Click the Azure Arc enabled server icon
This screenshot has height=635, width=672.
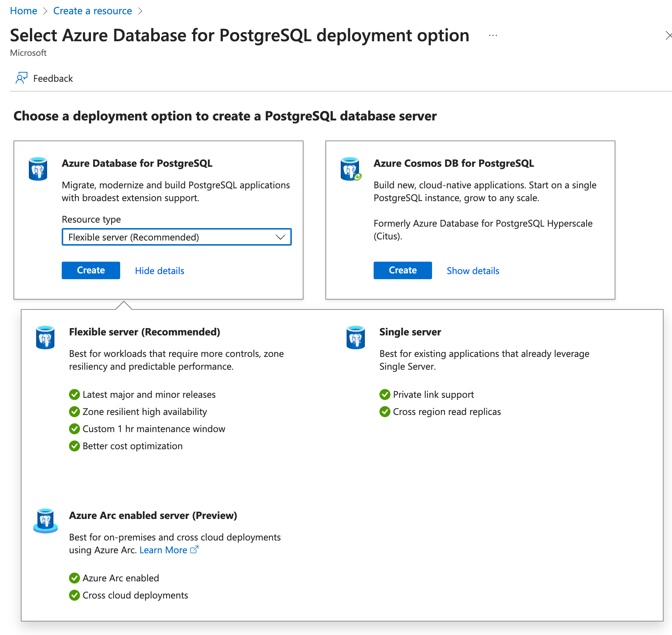[x=45, y=521]
